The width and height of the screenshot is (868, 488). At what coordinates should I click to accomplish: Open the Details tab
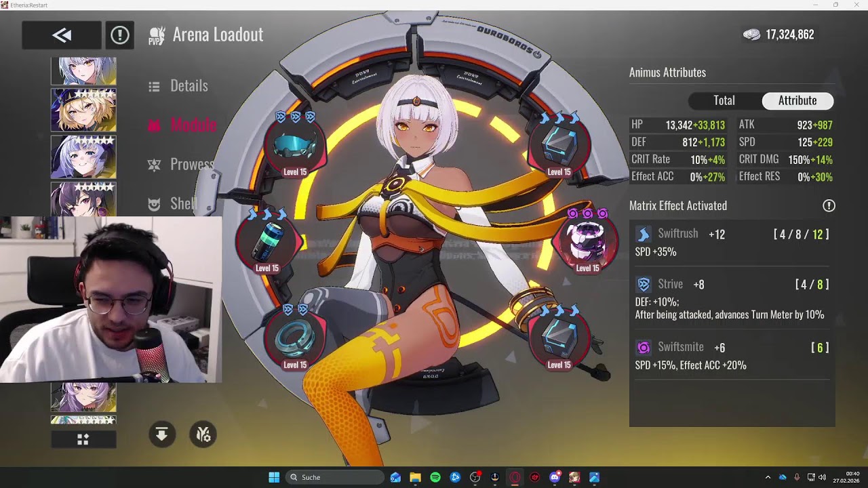click(x=179, y=86)
